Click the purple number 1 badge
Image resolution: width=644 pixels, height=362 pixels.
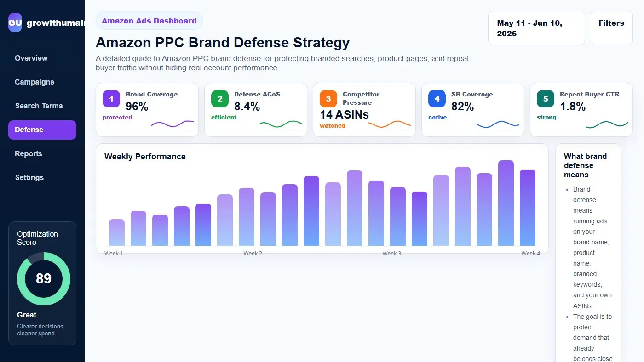tap(111, 99)
